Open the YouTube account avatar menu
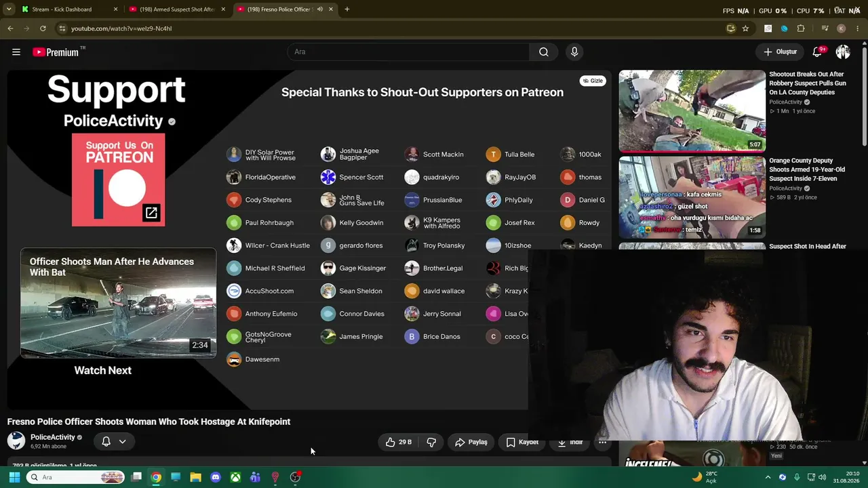The image size is (868, 488). tap(843, 52)
